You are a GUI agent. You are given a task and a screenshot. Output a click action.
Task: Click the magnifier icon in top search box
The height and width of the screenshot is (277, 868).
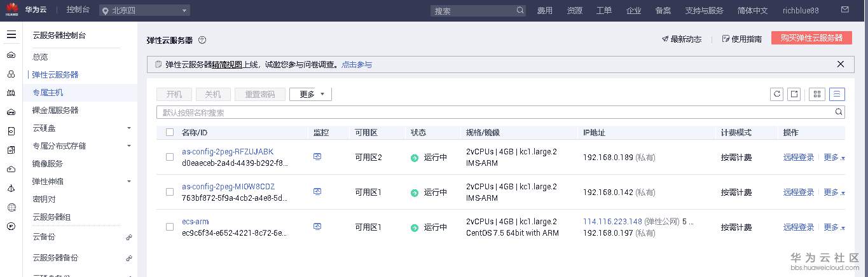click(x=520, y=11)
